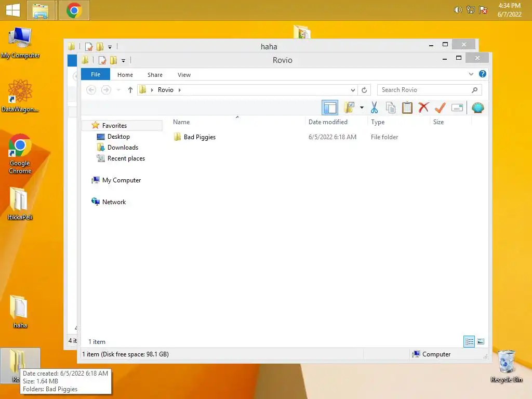Select the Recycle Bin desktop icon

pos(506,366)
